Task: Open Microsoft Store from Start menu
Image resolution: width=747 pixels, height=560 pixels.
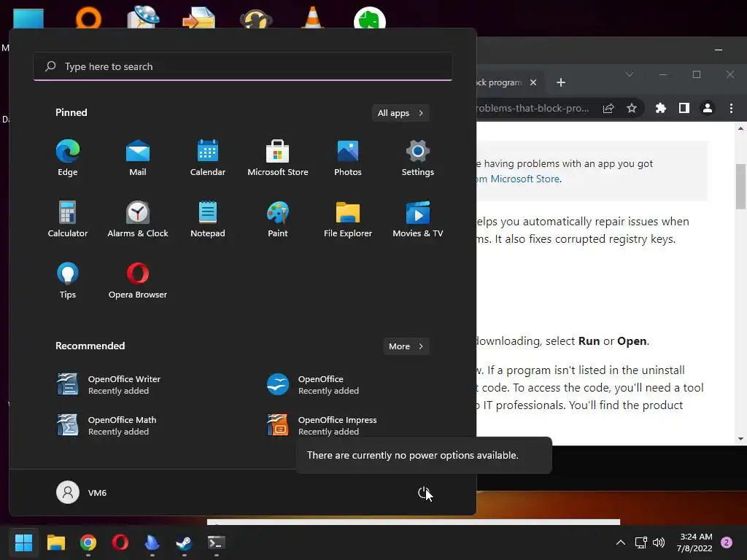Action: point(278,158)
